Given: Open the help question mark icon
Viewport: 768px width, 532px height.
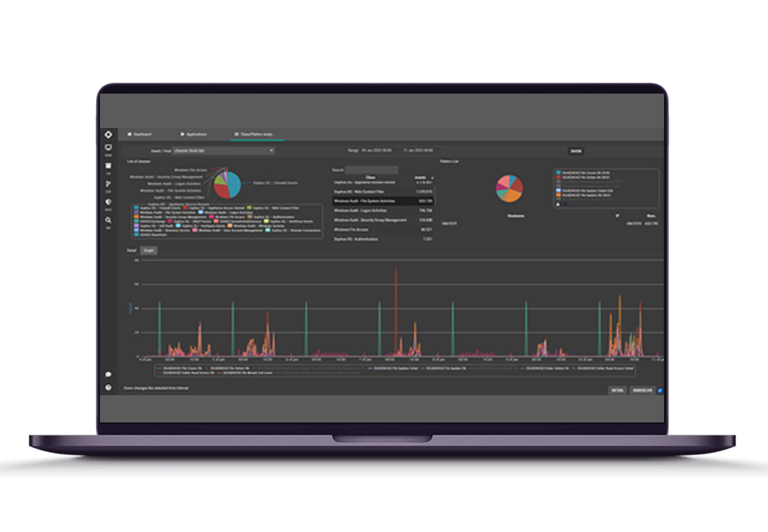Looking at the screenshot, I should coord(108,387).
